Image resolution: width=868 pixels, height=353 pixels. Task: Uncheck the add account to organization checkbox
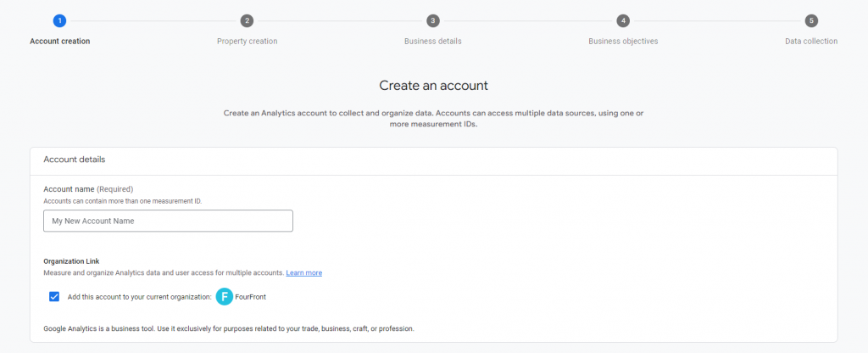coord(54,296)
